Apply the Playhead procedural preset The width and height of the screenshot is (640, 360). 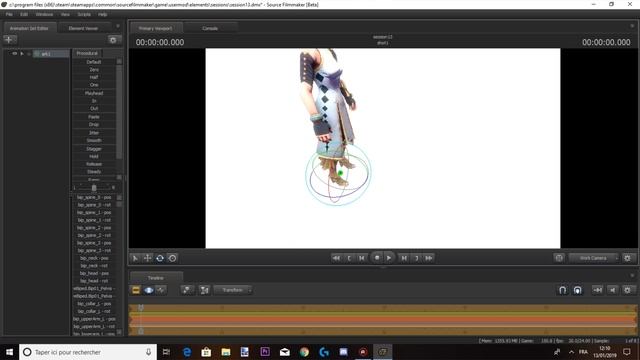pos(94,93)
